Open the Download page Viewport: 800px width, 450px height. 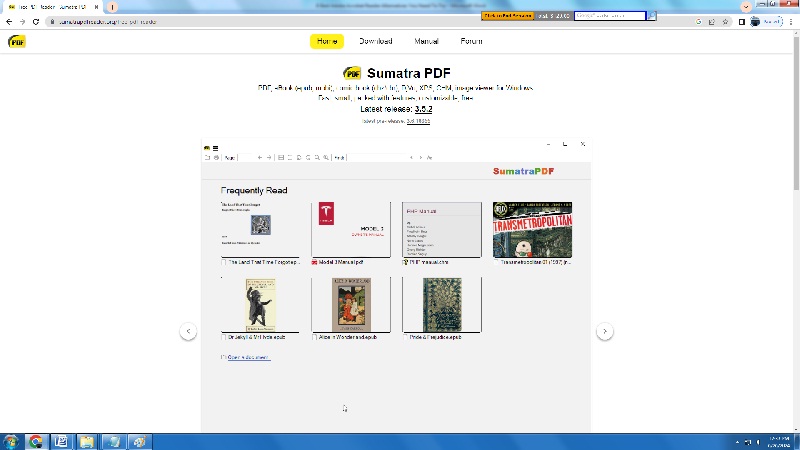click(x=376, y=41)
